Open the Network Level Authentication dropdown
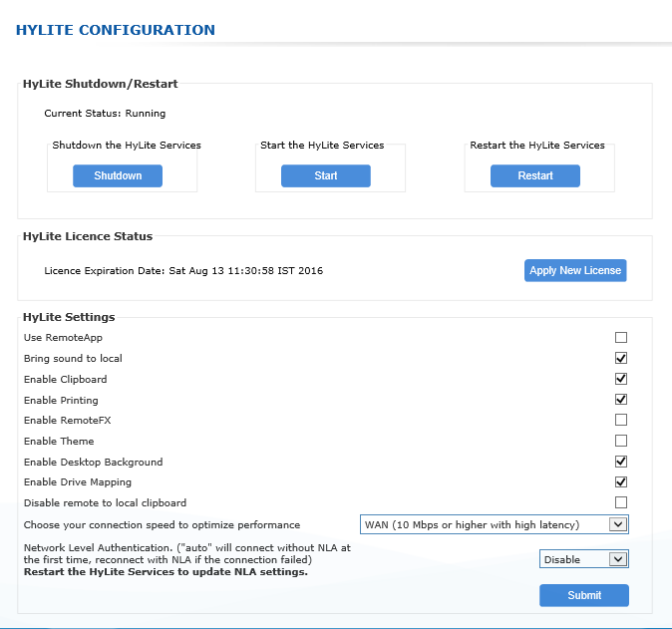672x629 pixels. coord(583,559)
